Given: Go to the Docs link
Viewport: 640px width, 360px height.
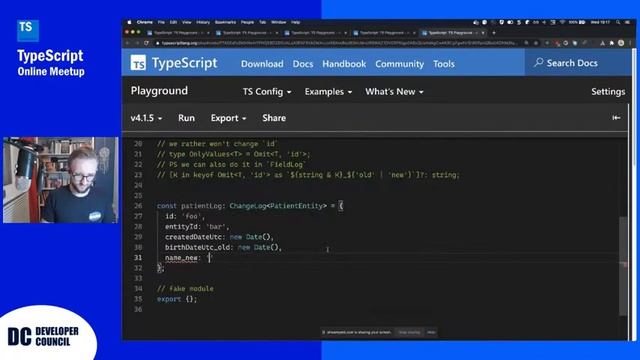Looking at the screenshot, I should tap(303, 64).
